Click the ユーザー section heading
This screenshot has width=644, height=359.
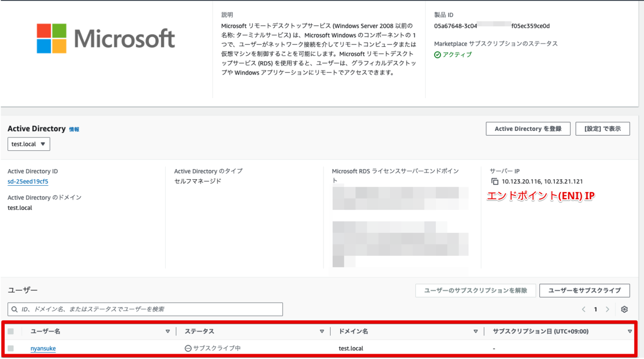pyautogui.click(x=23, y=290)
